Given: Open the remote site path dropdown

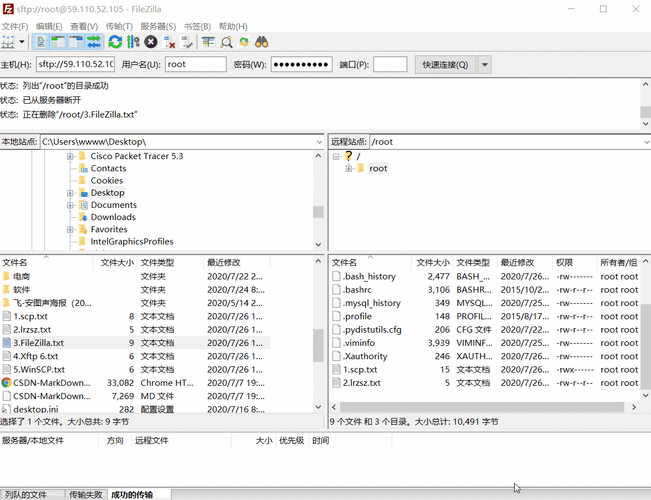Looking at the screenshot, I should [x=646, y=142].
